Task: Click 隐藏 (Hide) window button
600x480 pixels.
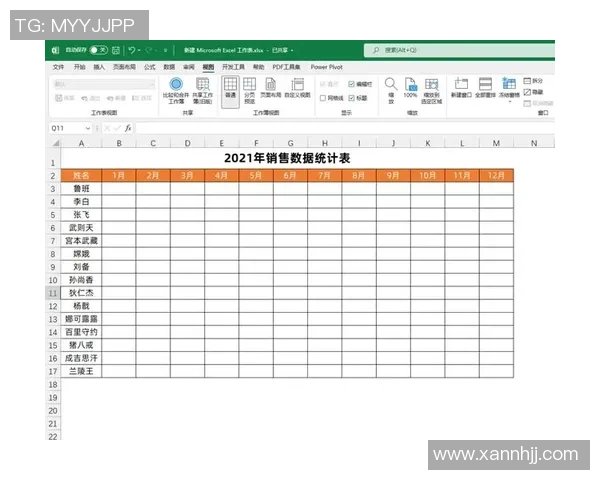Action: (533, 92)
